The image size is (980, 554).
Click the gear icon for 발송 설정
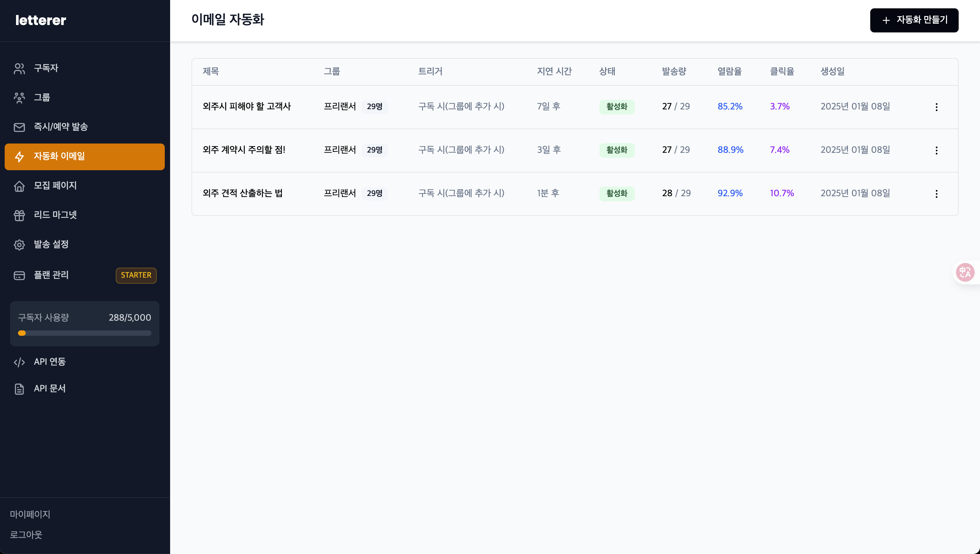19,244
